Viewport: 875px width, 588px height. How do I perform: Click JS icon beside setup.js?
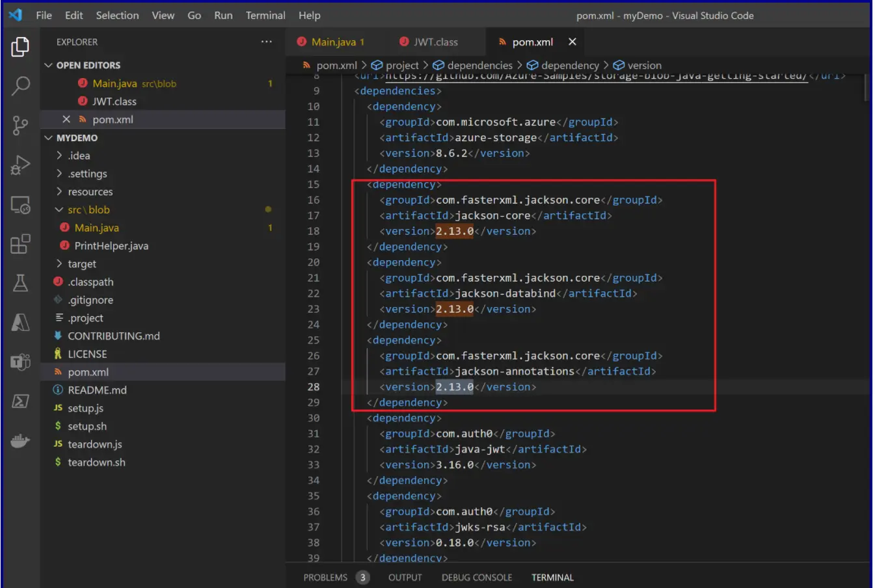pos(58,408)
